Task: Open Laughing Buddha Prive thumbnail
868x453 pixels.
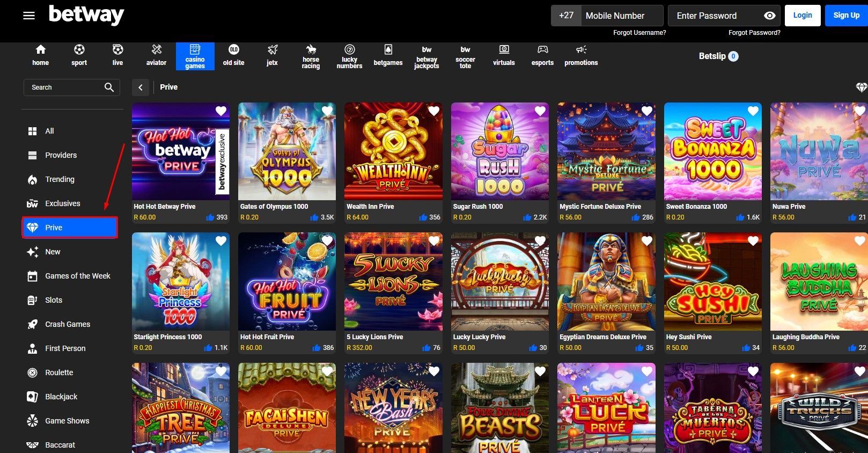Action: pyautogui.click(x=819, y=282)
